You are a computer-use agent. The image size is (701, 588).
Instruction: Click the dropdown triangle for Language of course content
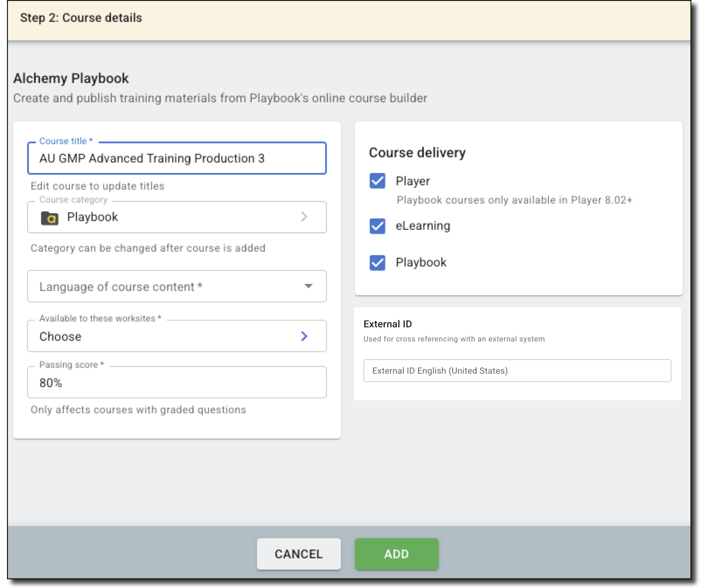pyautogui.click(x=309, y=286)
